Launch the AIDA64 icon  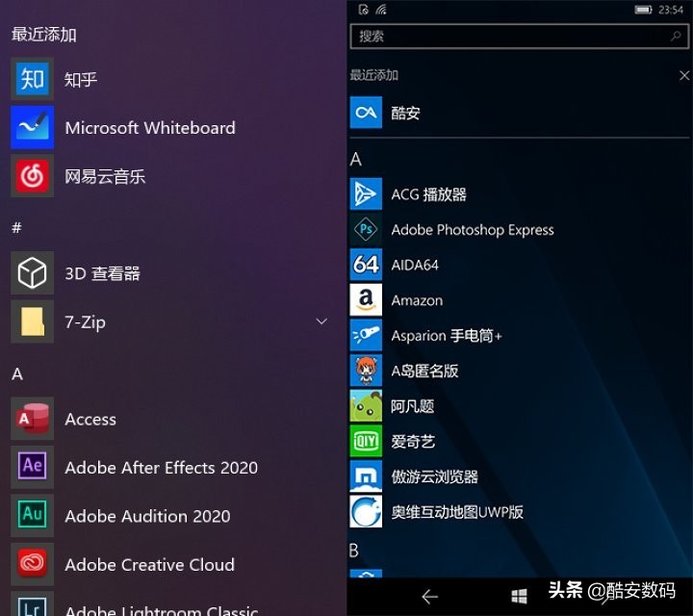tap(366, 265)
